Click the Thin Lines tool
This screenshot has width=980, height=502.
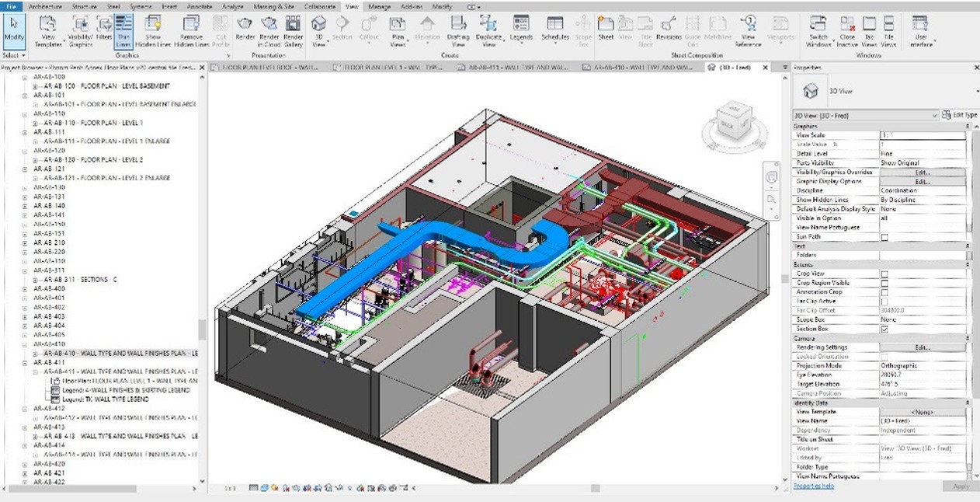point(123,31)
